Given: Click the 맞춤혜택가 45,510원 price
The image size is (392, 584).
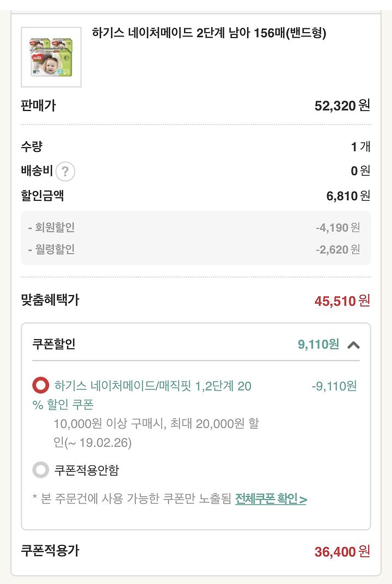Looking at the screenshot, I should point(342,300).
